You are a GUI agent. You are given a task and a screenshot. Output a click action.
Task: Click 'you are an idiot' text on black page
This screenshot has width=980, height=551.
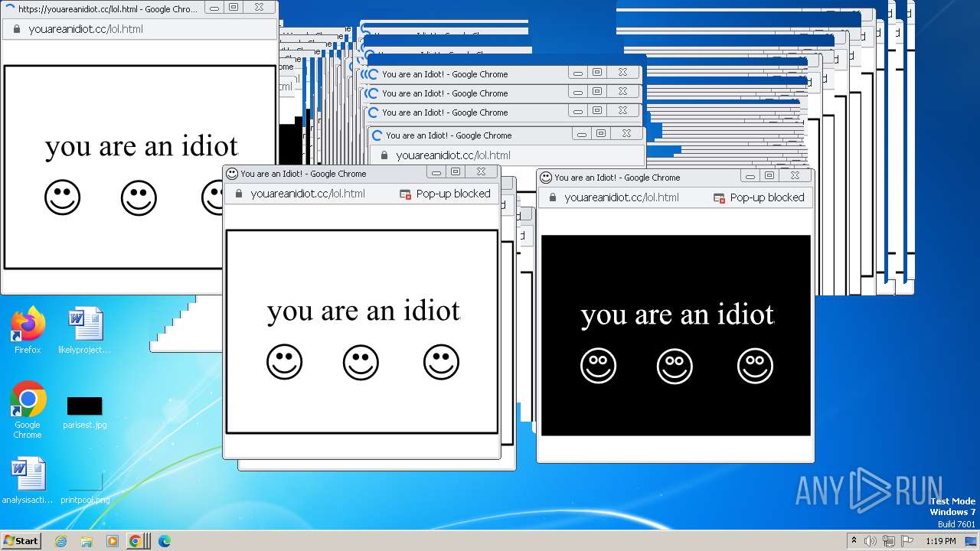(678, 315)
